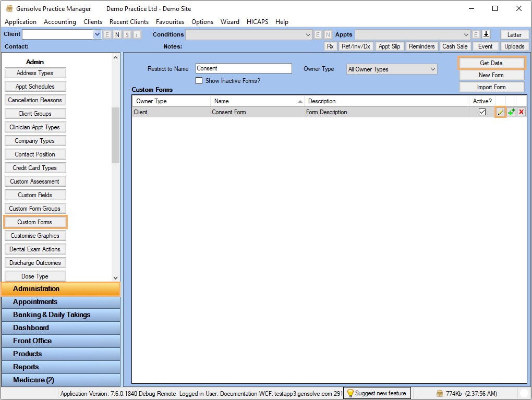Viewport: 532px width, 400px height.
Task: Click the download arrow next to the Appts field
Action: [x=486, y=34]
